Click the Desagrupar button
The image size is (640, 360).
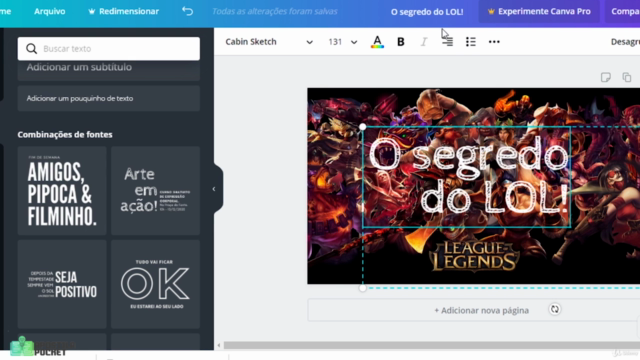(x=625, y=42)
